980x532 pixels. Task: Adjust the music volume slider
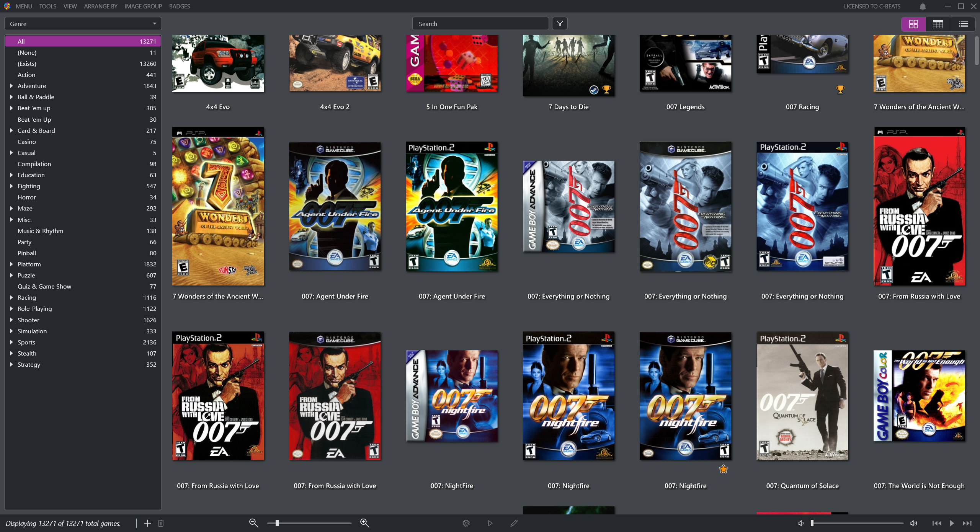[857, 523]
